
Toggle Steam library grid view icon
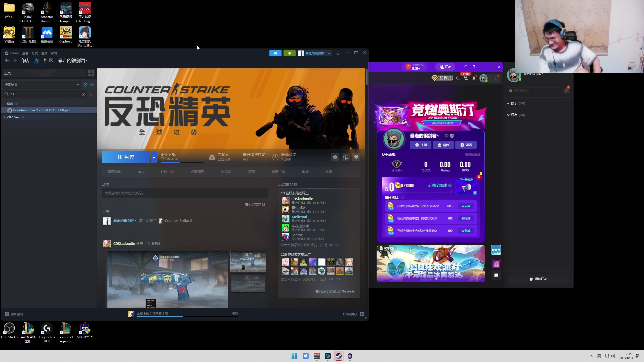coord(91,73)
